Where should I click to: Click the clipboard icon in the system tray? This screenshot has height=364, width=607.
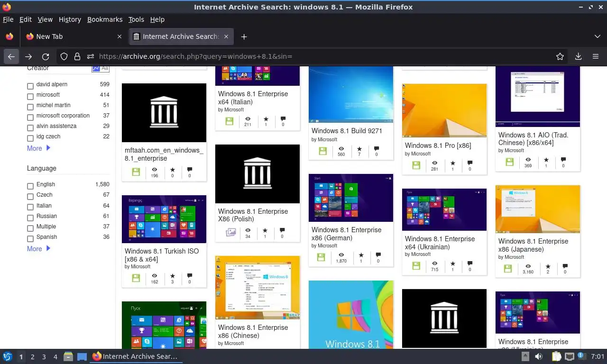click(556, 356)
